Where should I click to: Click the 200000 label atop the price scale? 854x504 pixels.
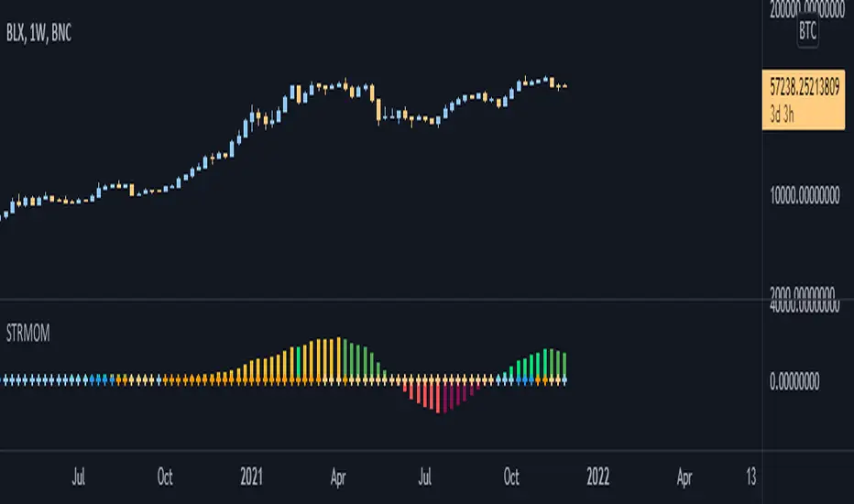tap(806, 11)
